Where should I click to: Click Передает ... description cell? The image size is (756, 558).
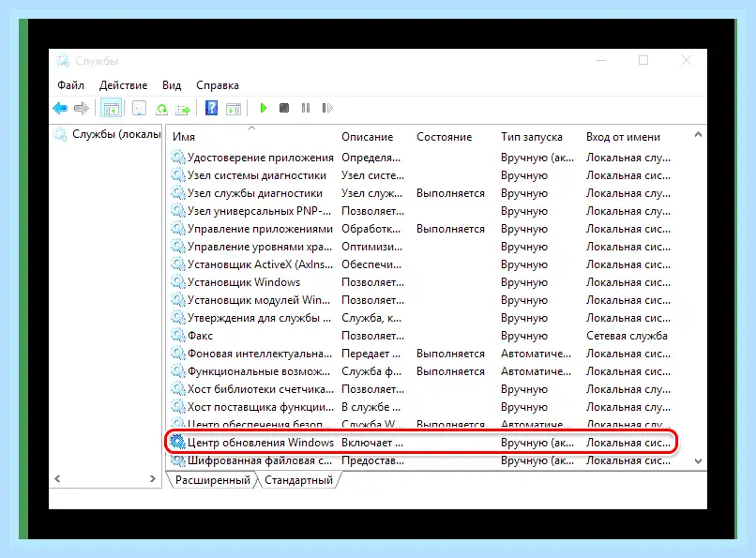click(370, 354)
